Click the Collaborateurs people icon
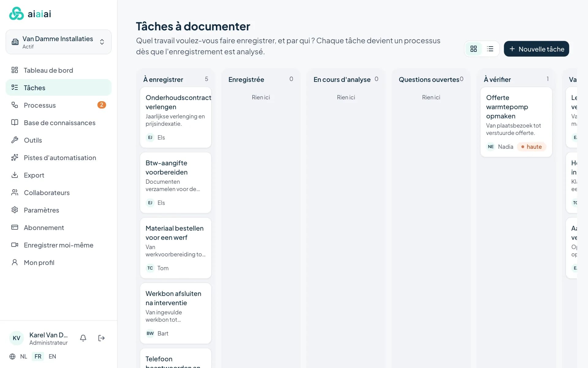 click(x=15, y=192)
